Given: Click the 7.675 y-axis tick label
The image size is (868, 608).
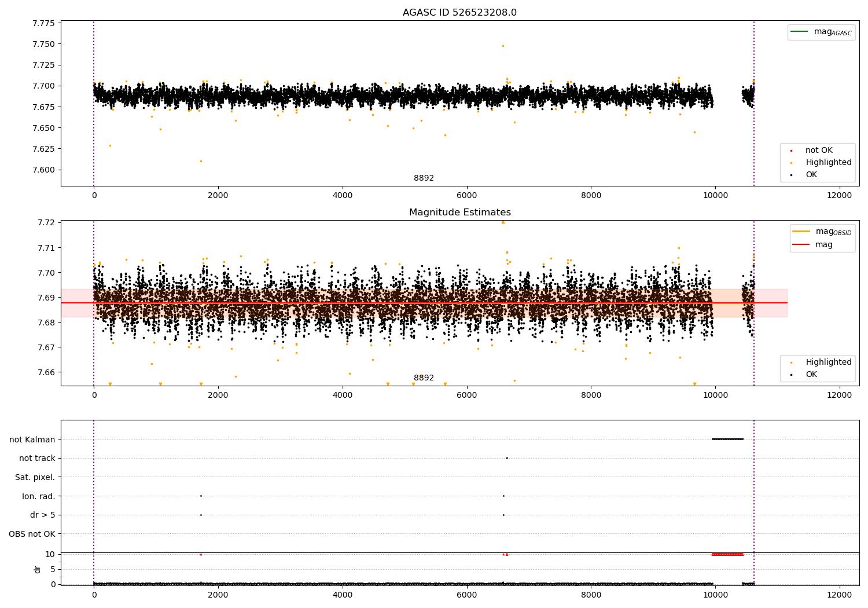Looking at the screenshot, I should point(43,107).
